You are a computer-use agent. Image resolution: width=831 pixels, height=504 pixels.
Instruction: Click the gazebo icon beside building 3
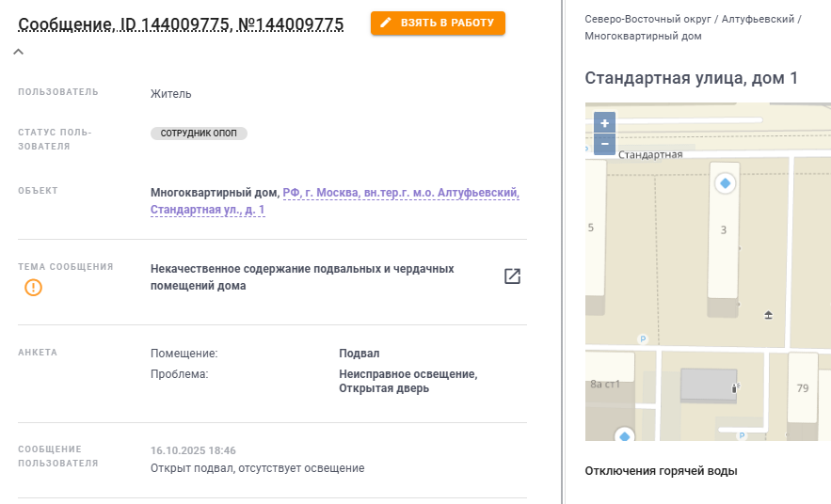click(768, 315)
